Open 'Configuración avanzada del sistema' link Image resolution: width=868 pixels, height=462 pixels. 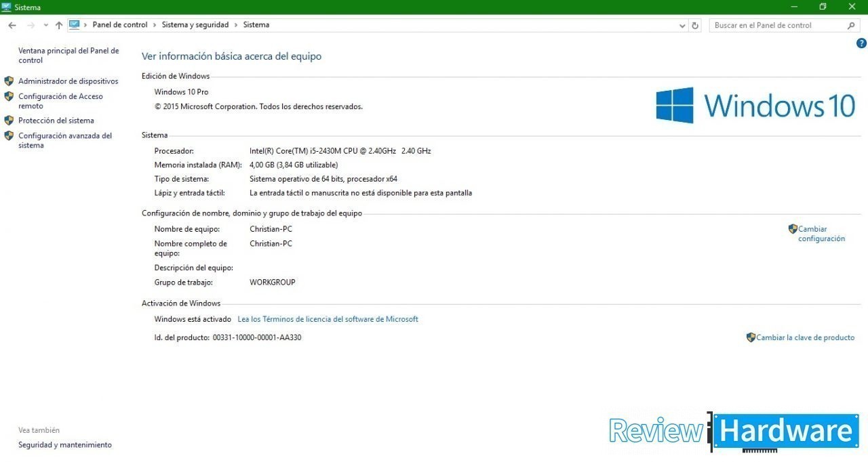pyautogui.click(x=65, y=140)
